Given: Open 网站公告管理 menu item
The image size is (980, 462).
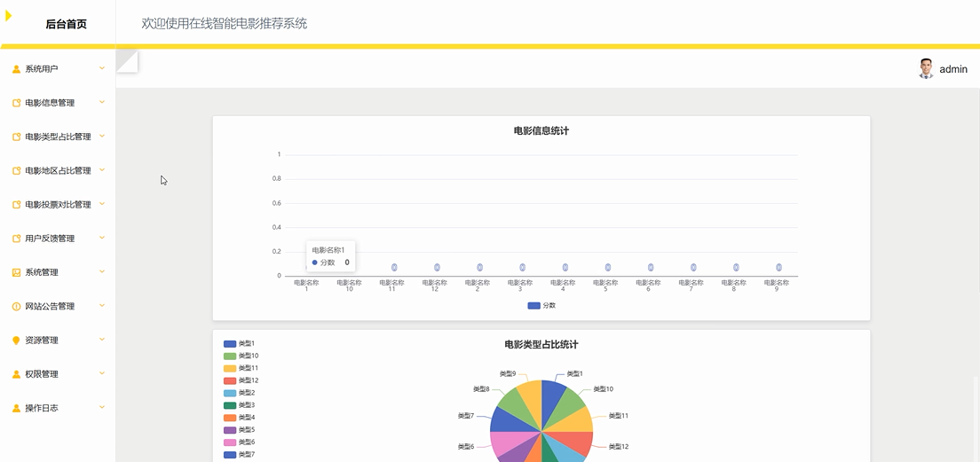Looking at the screenshot, I should (58, 307).
